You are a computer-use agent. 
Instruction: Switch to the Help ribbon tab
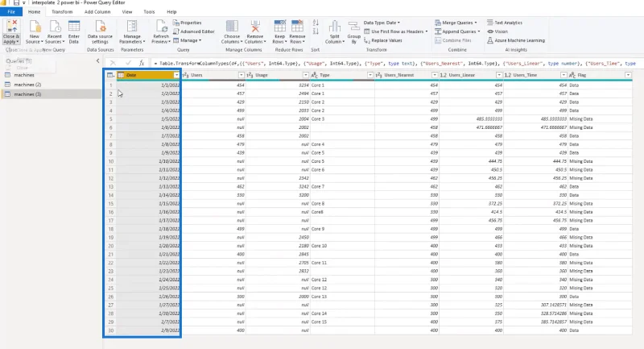pos(171,12)
